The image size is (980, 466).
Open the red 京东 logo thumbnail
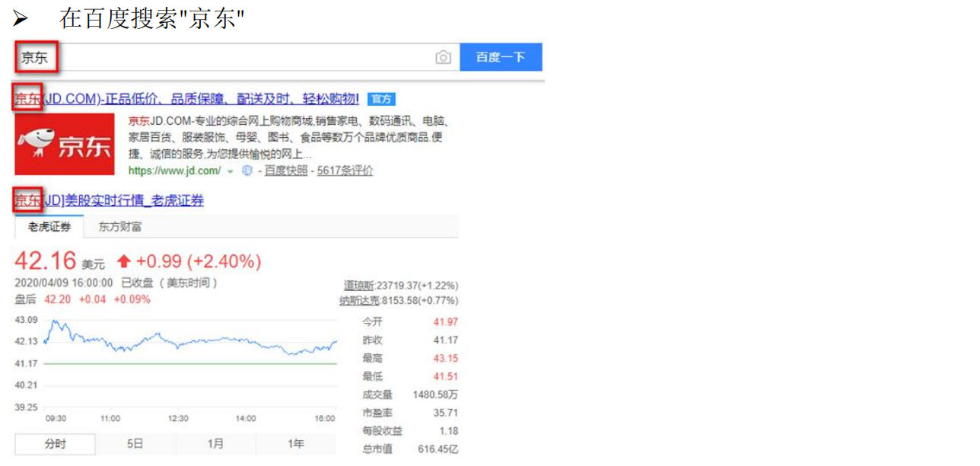pyautogui.click(x=65, y=145)
